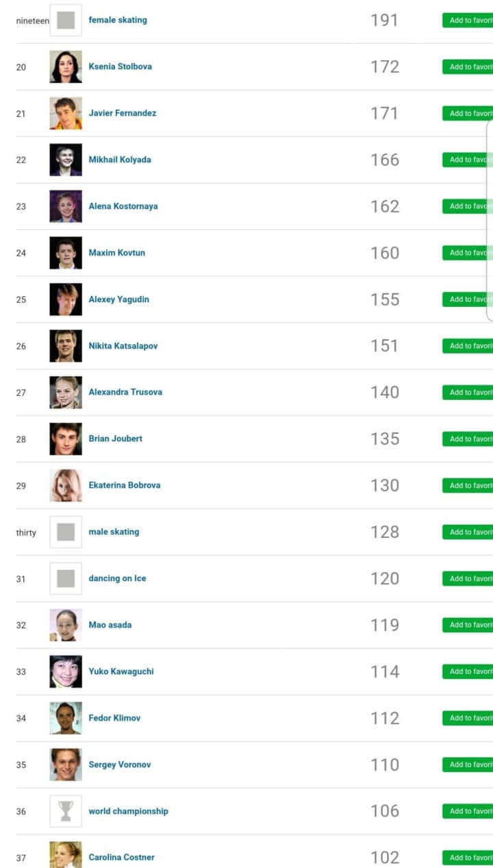Open Ksenia Stolbova's profile photo
Image resolution: width=493 pixels, height=868 pixels.
[66, 66]
